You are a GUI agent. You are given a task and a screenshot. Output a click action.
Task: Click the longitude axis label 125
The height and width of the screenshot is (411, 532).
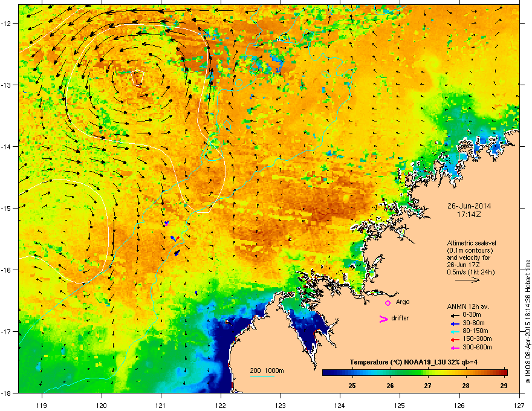pos(400,405)
